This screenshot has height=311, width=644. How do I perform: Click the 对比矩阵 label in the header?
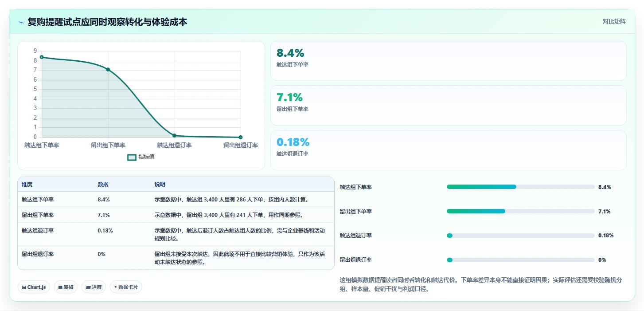click(x=614, y=22)
